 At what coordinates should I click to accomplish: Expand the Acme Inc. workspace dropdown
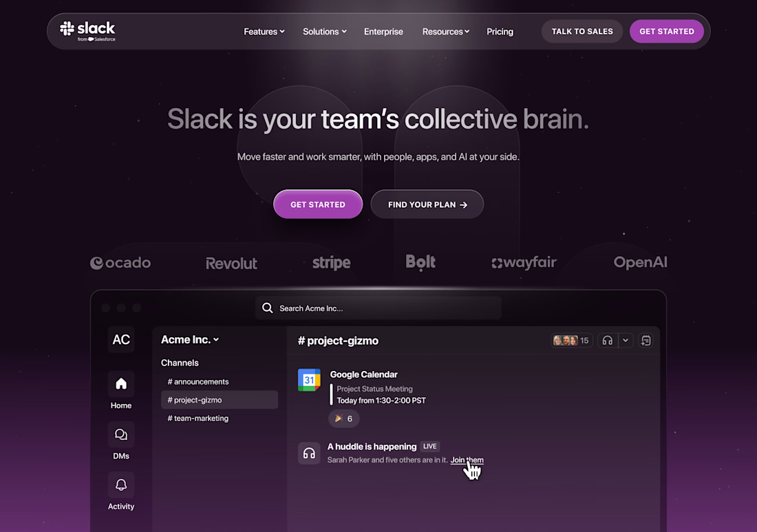tap(190, 339)
